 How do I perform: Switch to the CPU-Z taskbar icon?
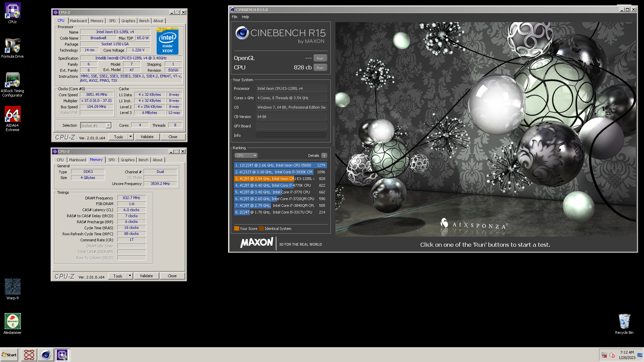(x=62, y=355)
